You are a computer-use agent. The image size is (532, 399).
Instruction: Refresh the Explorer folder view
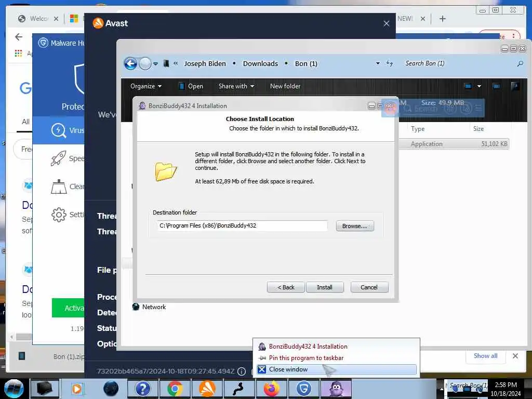(390, 63)
